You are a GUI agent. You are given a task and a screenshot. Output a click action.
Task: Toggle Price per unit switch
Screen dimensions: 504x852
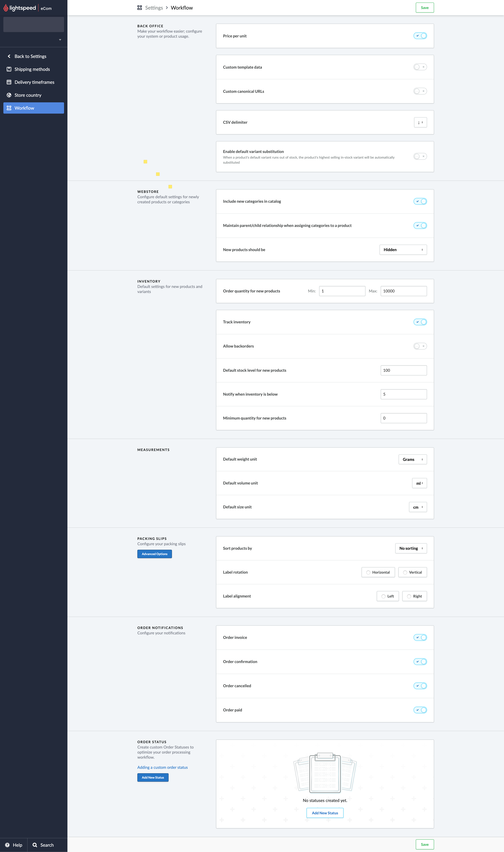click(x=420, y=36)
